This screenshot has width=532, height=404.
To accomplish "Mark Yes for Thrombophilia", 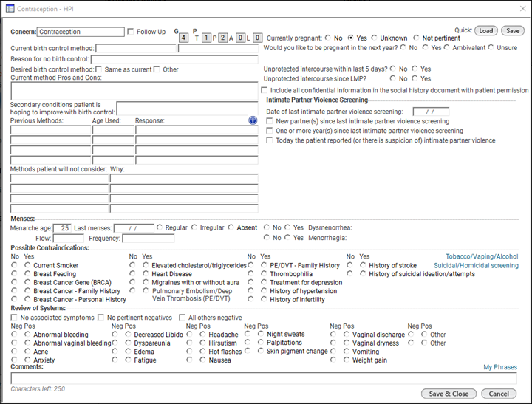I will 264,273.
